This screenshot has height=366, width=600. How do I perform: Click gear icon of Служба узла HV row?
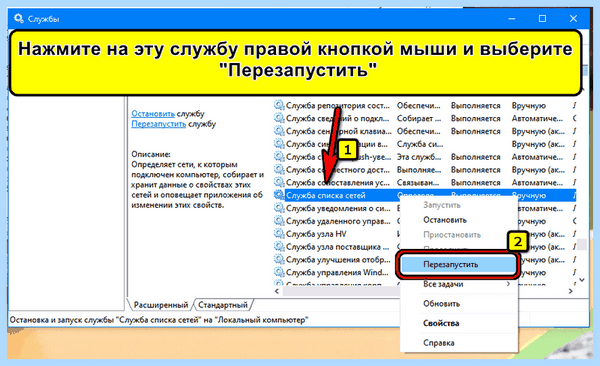tap(279, 234)
